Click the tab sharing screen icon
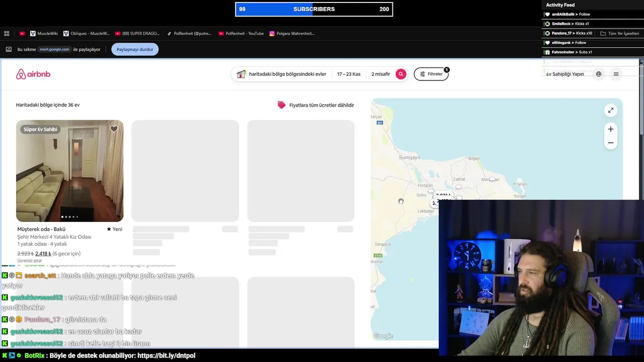The height and width of the screenshot is (362, 644). click(9, 49)
